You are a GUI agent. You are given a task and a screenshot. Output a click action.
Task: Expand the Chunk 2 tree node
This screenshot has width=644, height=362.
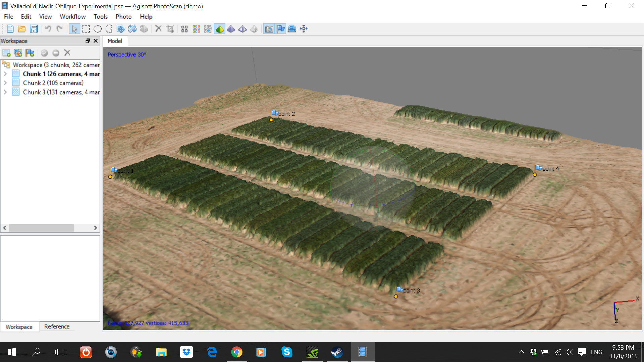point(5,83)
